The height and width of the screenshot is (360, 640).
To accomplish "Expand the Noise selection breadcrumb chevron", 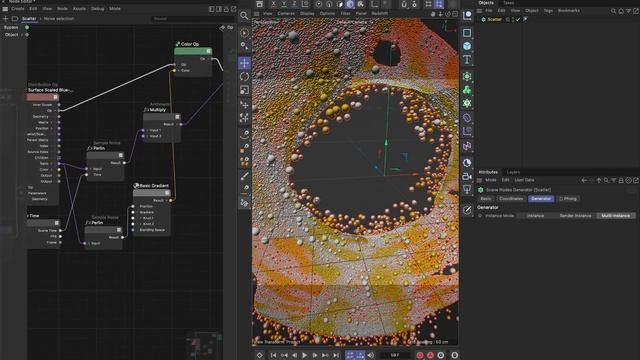I will click(40, 19).
